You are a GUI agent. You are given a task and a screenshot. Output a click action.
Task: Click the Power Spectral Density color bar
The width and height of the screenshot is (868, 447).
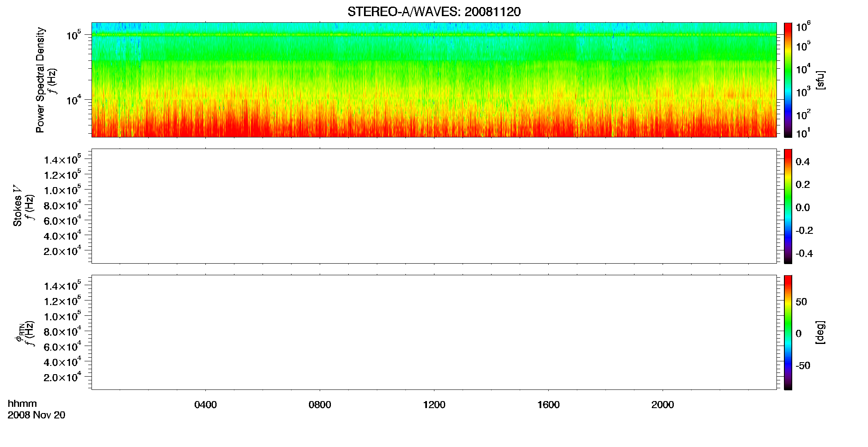click(x=788, y=80)
